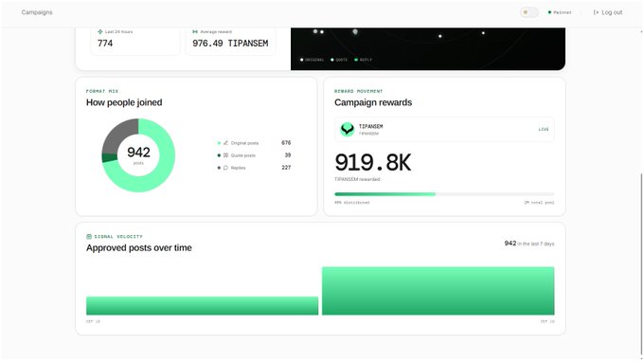644x361 pixels.
Task: Click the Log out arrow icon
Action: point(596,12)
